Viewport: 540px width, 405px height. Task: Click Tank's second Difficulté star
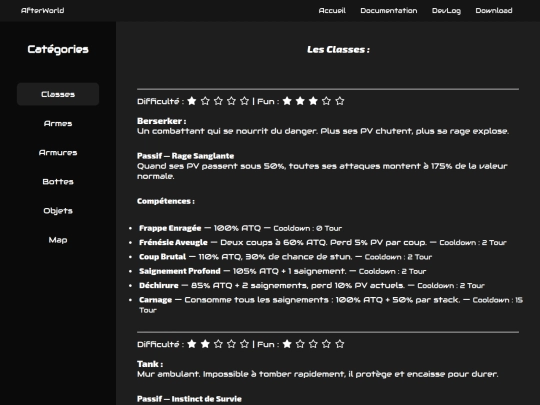pyautogui.click(x=205, y=344)
